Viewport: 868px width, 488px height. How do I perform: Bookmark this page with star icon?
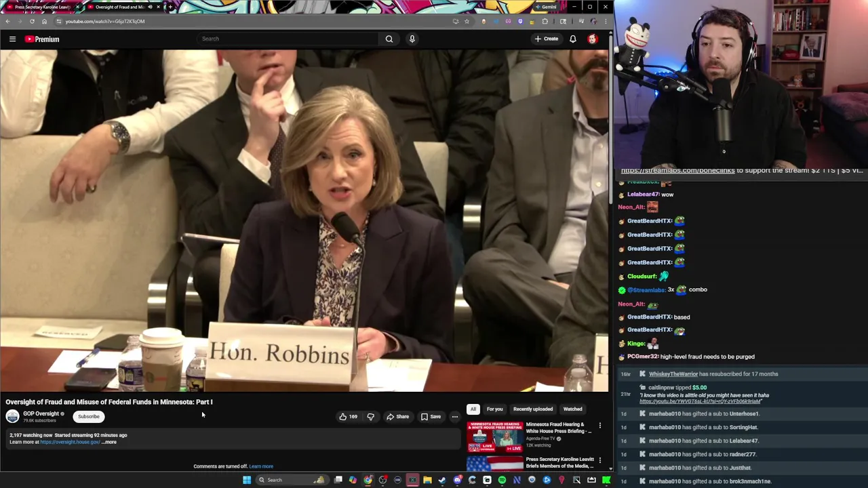pos(467,21)
